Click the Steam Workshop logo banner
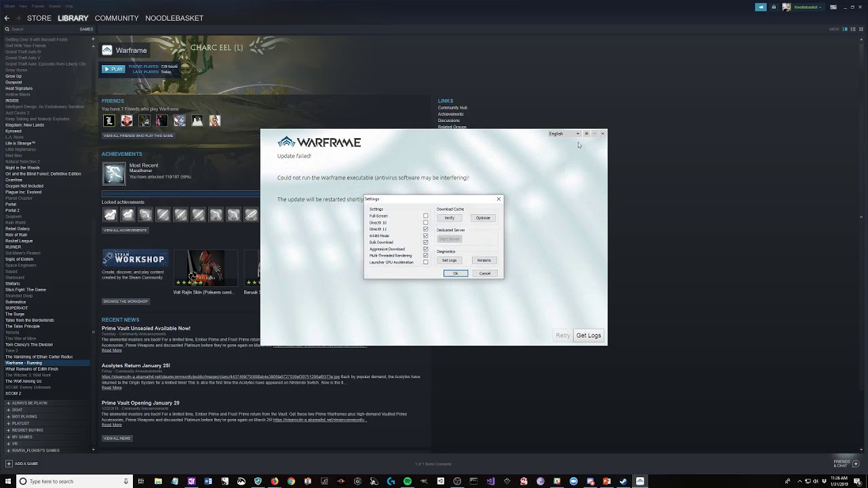The image size is (868, 488). [x=134, y=258]
